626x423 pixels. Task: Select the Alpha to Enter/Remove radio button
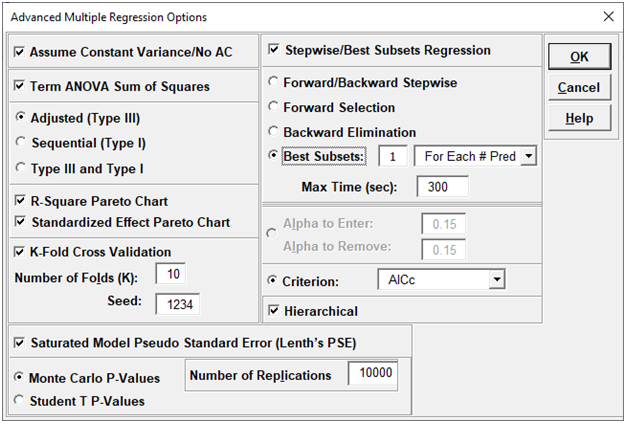272,233
